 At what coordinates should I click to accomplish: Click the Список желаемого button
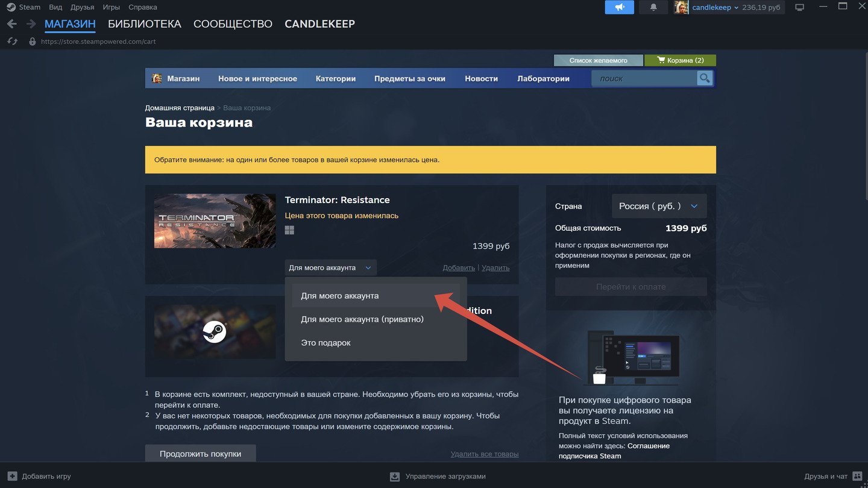click(598, 60)
